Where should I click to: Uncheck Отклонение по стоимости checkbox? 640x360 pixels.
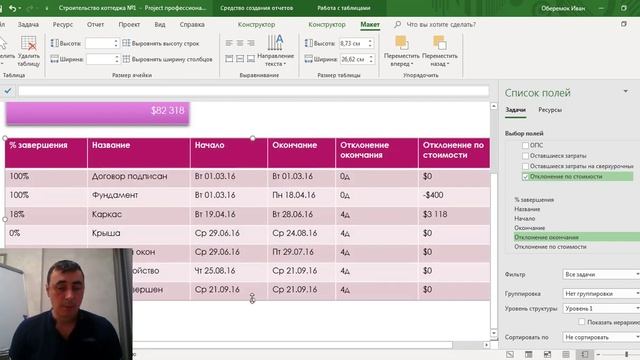click(525, 177)
